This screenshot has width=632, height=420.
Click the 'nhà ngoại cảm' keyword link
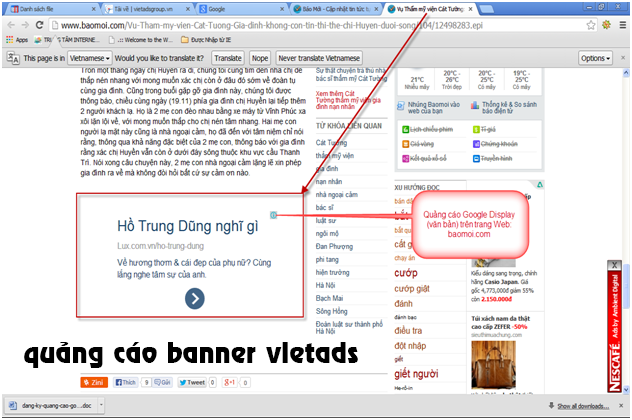(337, 195)
